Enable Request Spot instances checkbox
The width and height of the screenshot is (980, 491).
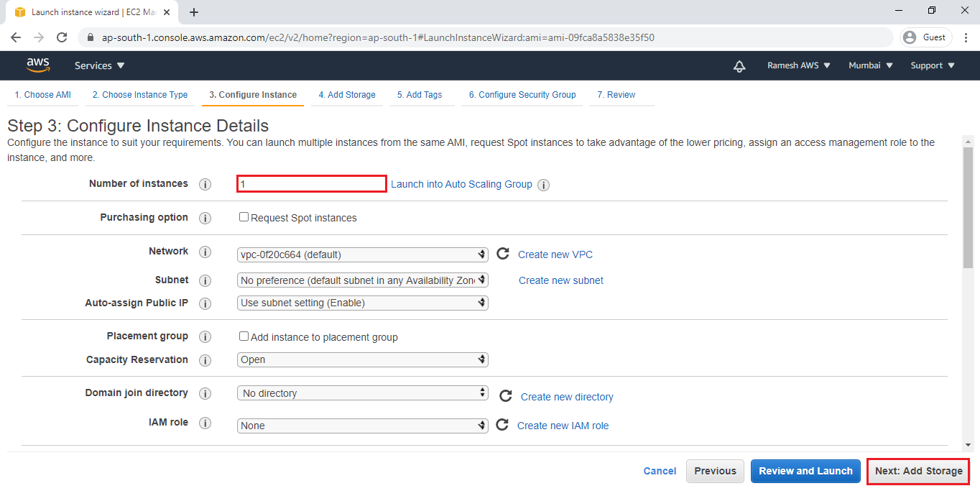(244, 217)
